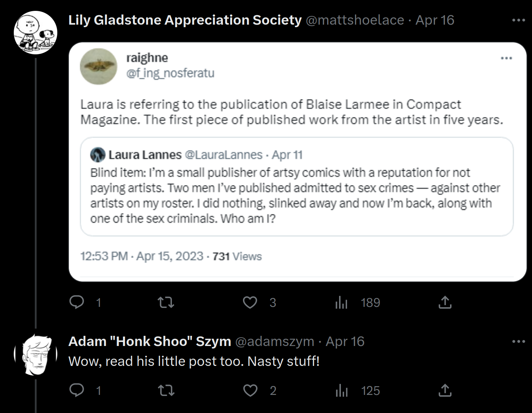The height and width of the screenshot is (413, 532).
Task: Like Adam Szym's tweet with 2 likes
Action: (x=250, y=390)
